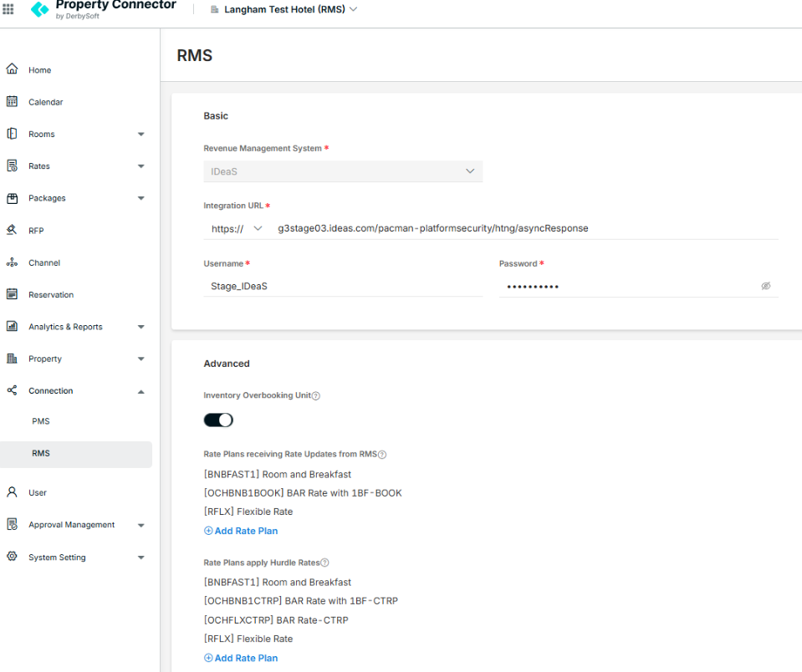The width and height of the screenshot is (802, 672).
Task: Select PMS under Connection
Action: pyautogui.click(x=41, y=421)
